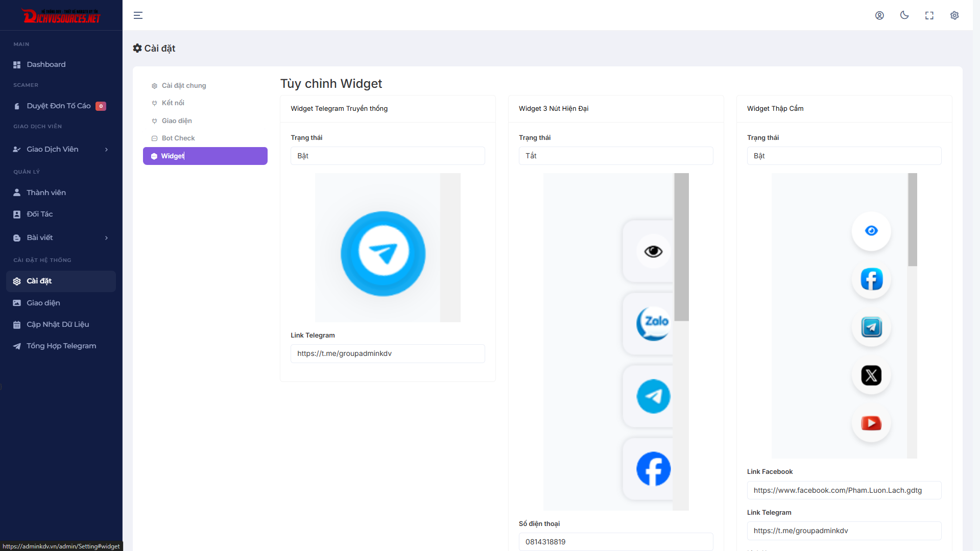Click the X icon in Thập Cẩm widget

871,375
